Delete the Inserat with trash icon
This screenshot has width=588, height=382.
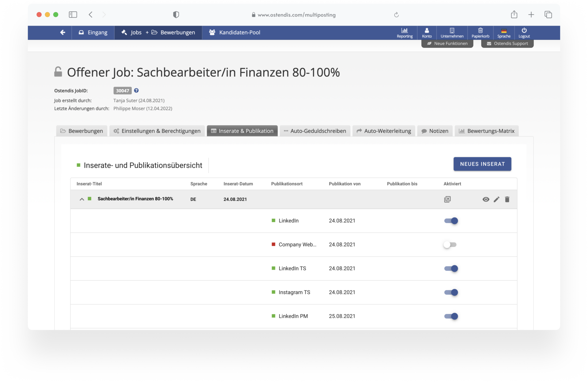[507, 199]
